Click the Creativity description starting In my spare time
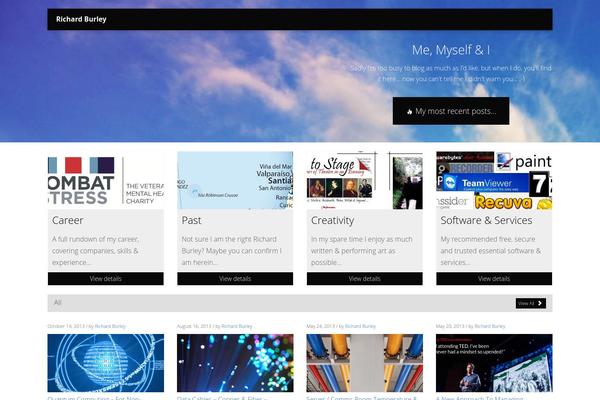 [x=362, y=251]
